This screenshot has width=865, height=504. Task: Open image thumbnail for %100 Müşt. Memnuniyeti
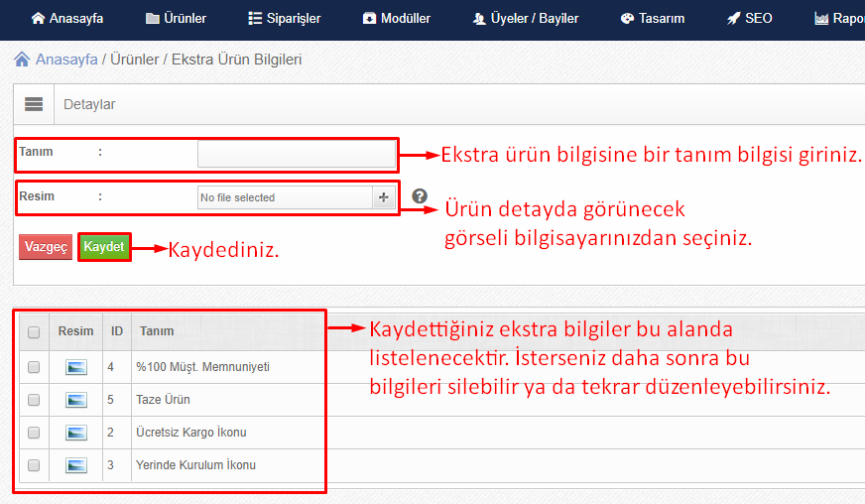coord(76,367)
